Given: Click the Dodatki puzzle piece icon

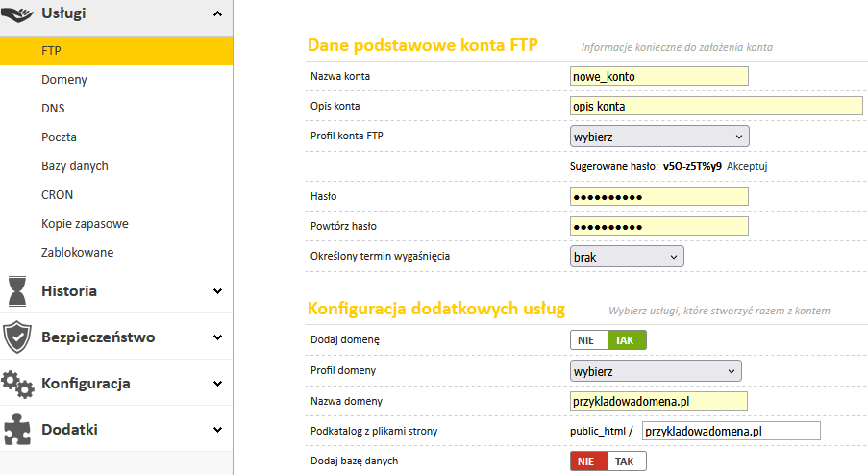Looking at the screenshot, I should [x=17, y=430].
